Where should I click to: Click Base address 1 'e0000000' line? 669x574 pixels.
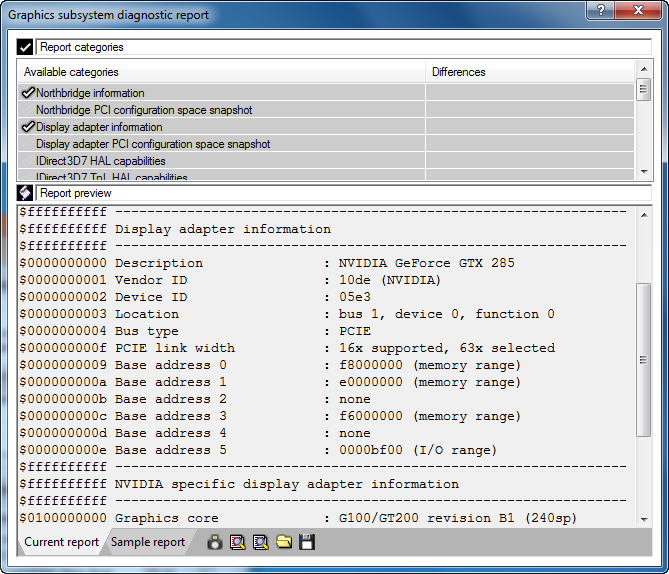point(270,382)
